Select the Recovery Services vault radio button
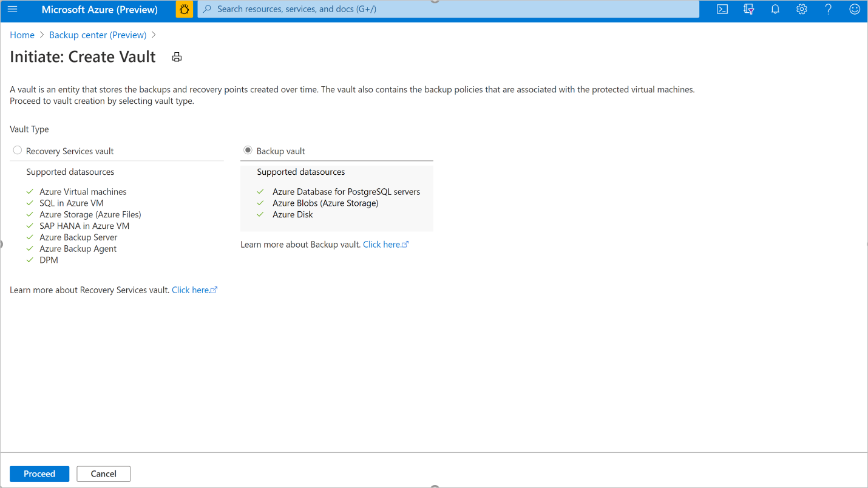868x488 pixels. point(18,151)
